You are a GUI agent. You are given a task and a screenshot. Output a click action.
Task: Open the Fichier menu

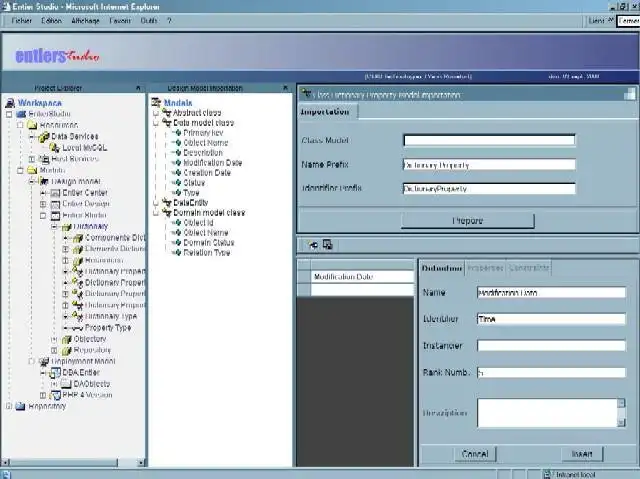pos(22,20)
